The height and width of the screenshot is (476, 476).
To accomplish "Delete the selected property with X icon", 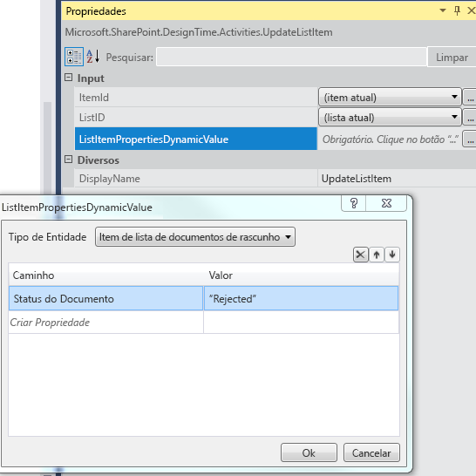I will click(361, 255).
